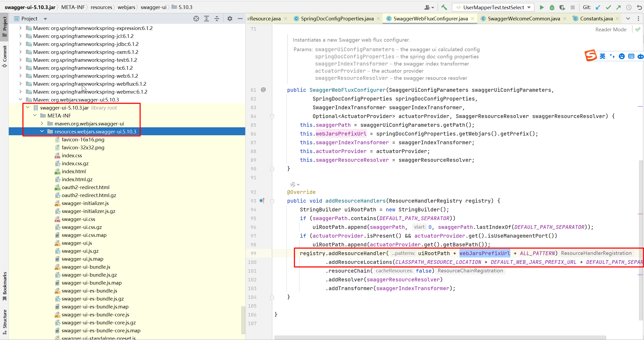Click the Build hammer icon
644x340 pixels.
point(444,7)
